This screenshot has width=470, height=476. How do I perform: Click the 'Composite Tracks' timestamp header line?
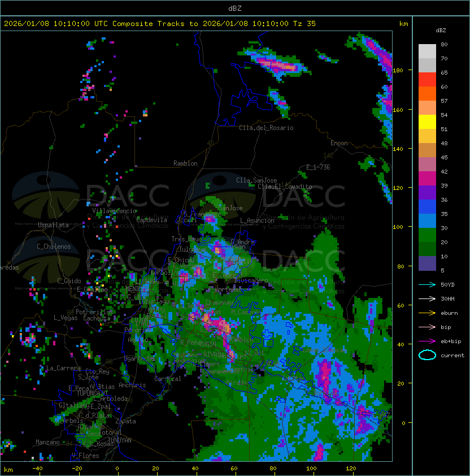tap(160, 24)
